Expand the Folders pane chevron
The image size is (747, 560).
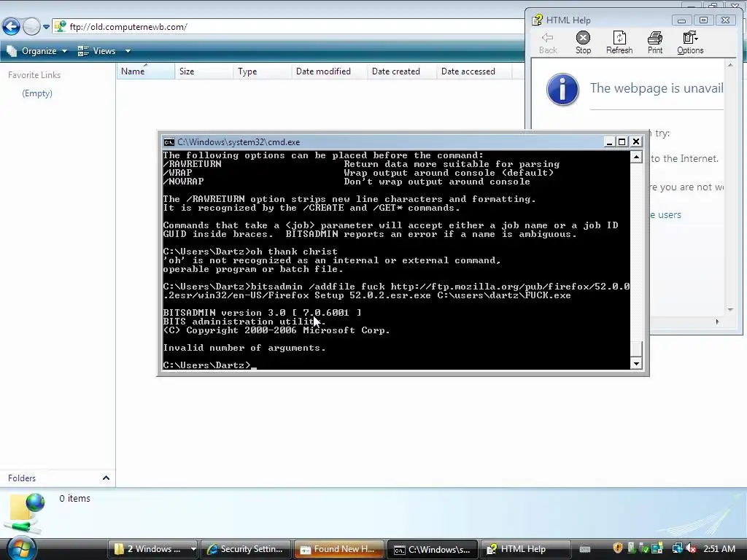coord(107,478)
